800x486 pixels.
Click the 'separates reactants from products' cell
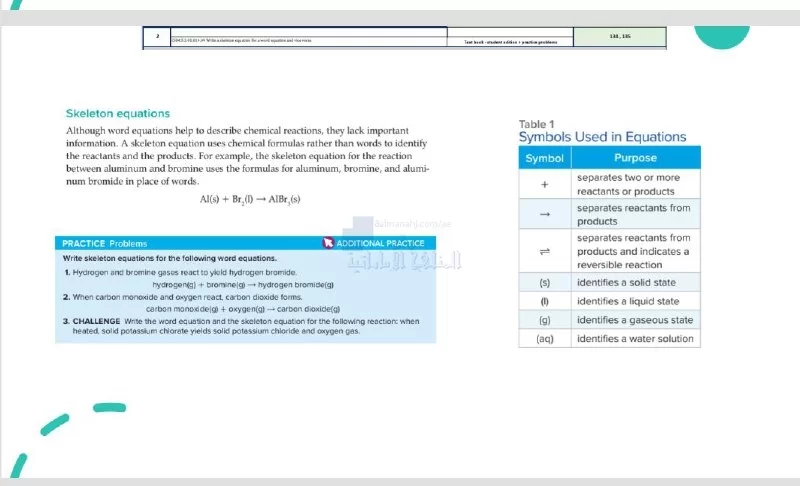point(636,214)
